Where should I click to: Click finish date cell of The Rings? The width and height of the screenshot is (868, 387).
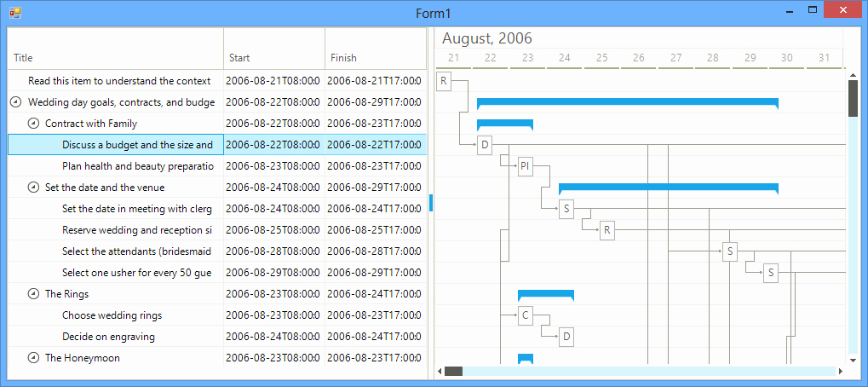tap(376, 294)
